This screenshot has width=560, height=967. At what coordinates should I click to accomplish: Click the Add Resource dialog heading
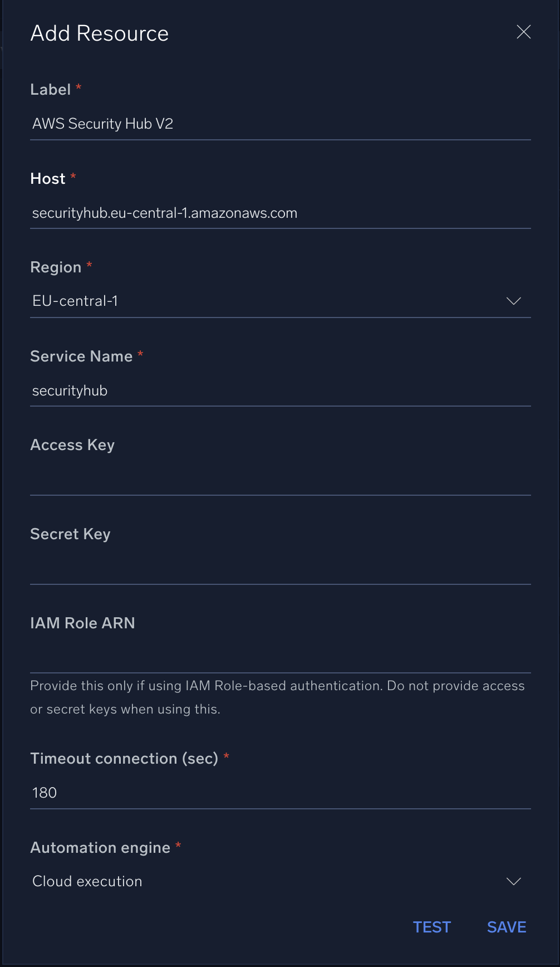coord(100,33)
